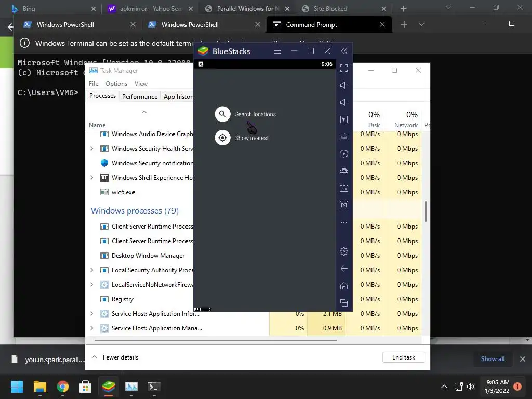Open the Windows Start menu
Image resolution: width=532 pixels, height=399 pixels.
click(17, 387)
